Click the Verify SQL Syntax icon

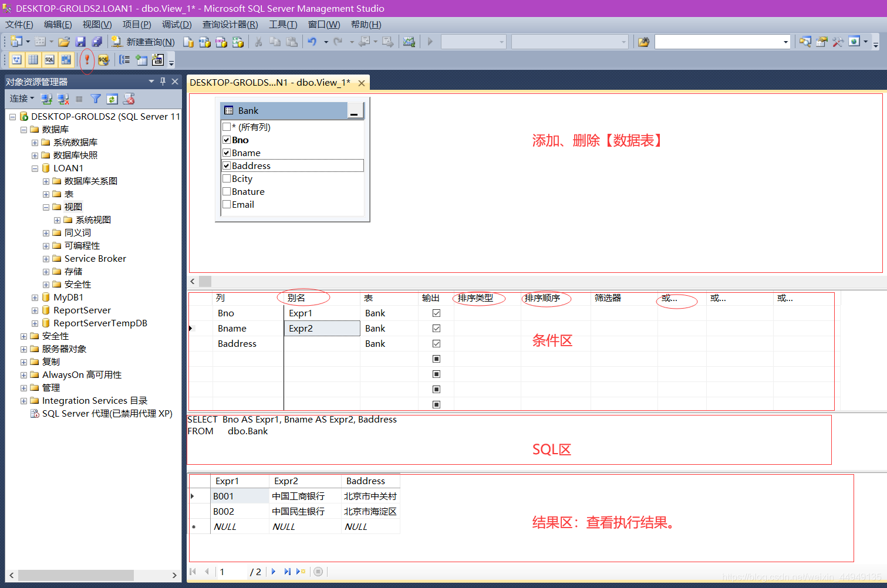103,59
